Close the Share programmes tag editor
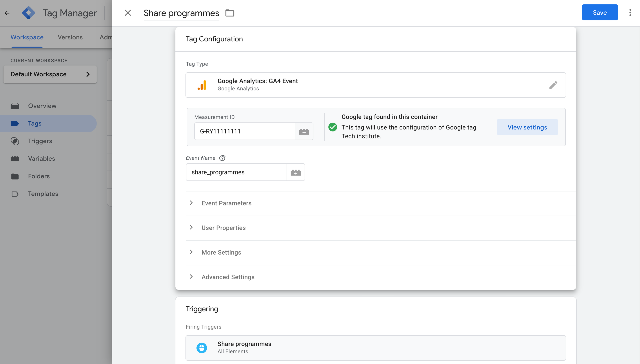 pyautogui.click(x=128, y=13)
